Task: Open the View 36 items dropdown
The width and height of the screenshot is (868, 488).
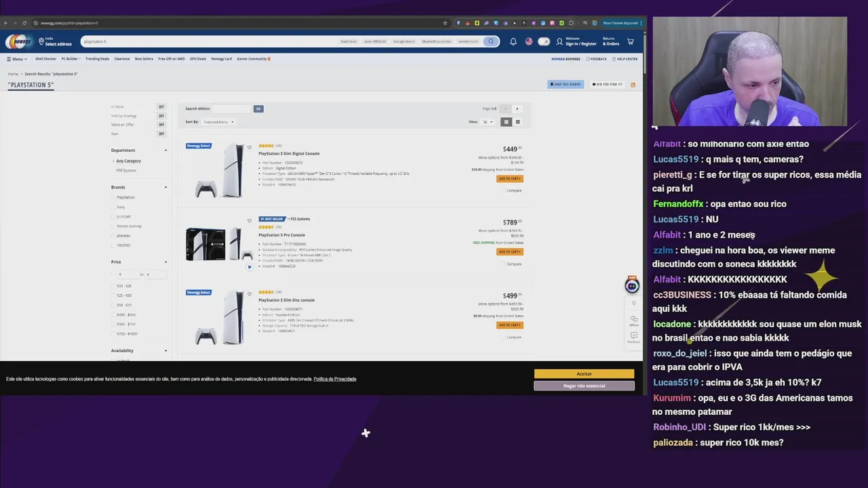Action: (488, 122)
